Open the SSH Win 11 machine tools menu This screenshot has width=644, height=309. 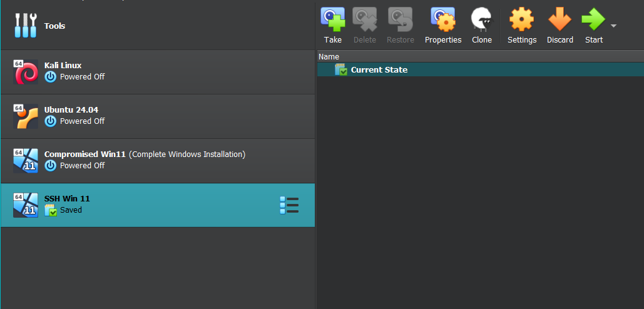click(289, 205)
